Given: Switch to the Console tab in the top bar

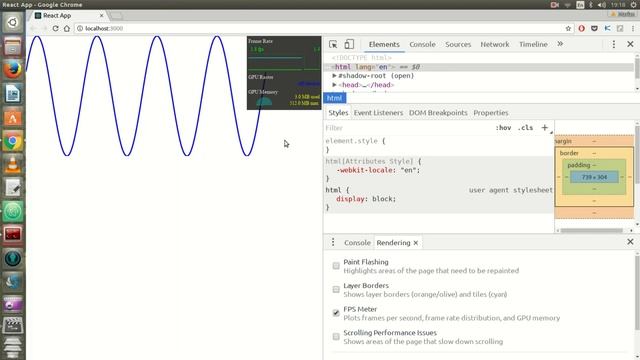Looking at the screenshot, I should pos(422,44).
